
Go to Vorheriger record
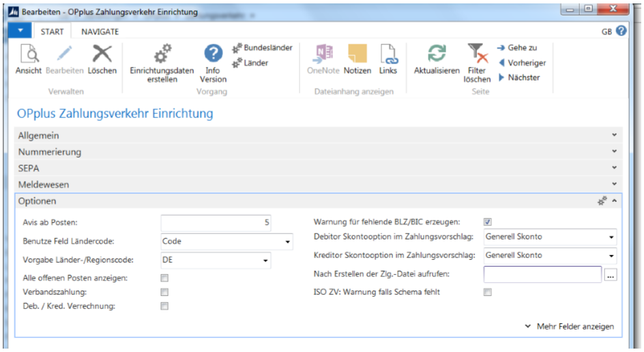(522, 63)
